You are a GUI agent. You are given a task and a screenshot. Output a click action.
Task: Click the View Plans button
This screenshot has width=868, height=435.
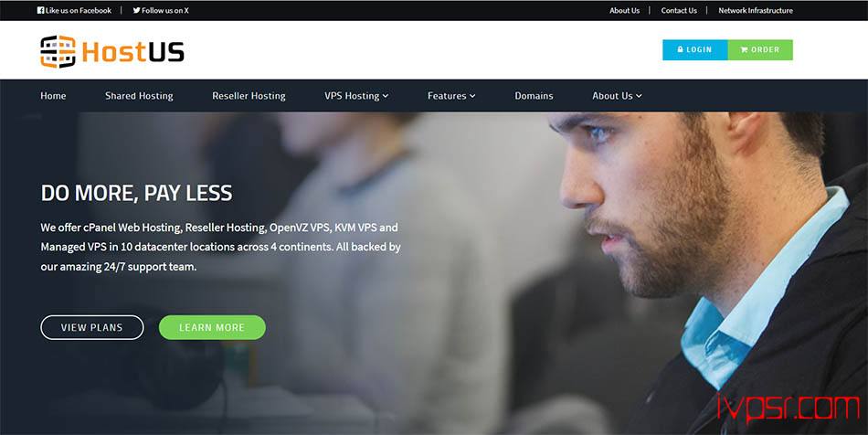point(92,327)
